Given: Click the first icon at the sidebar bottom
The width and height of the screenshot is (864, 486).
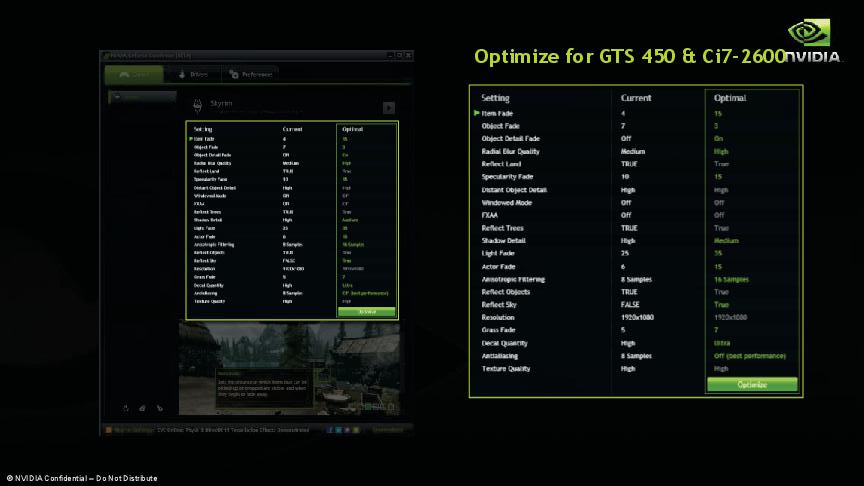Looking at the screenshot, I should [126, 408].
